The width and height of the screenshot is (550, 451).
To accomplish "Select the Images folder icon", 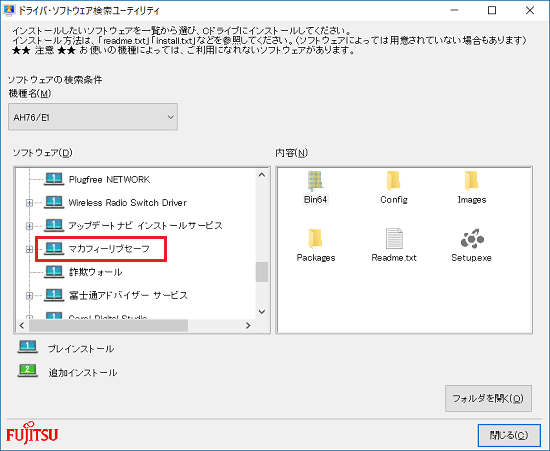I will [x=471, y=181].
